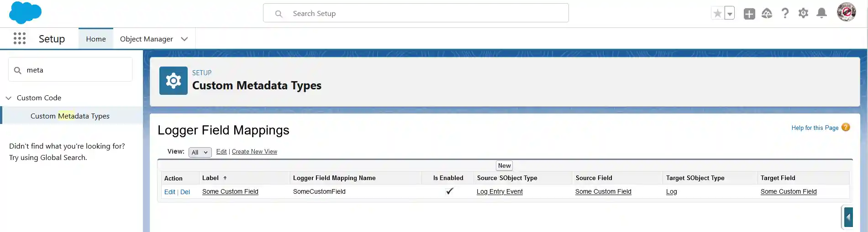Screen dimensions: 868x232
Task: Click the orange help question icon
Action: (846, 127)
